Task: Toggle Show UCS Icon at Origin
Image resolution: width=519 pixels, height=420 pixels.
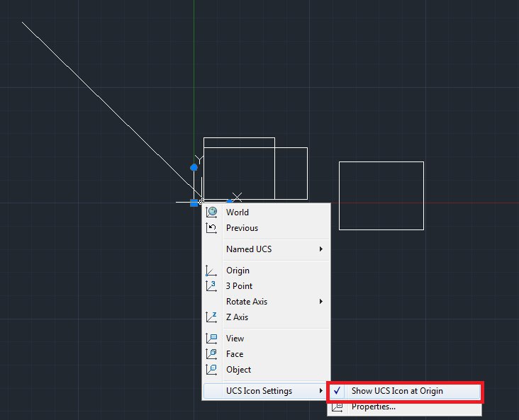Action: click(404, 391)
